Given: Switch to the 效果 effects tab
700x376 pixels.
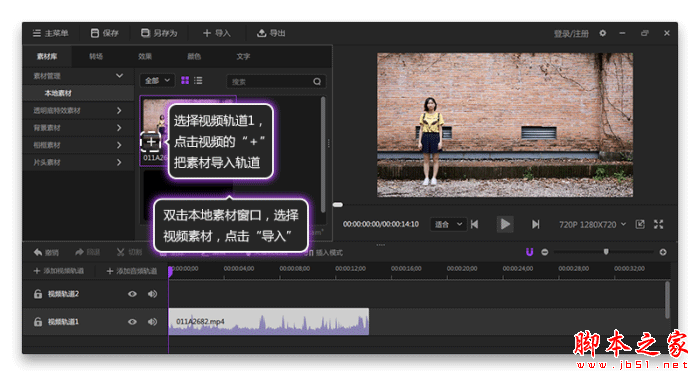Looking at the screenshot, I should click(x=145, y=57).
